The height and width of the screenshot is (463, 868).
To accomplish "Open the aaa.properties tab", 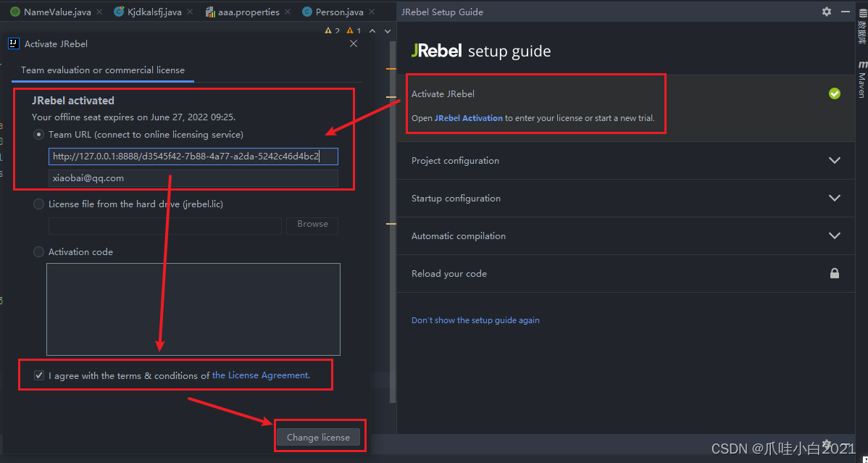I will (249, 12).
